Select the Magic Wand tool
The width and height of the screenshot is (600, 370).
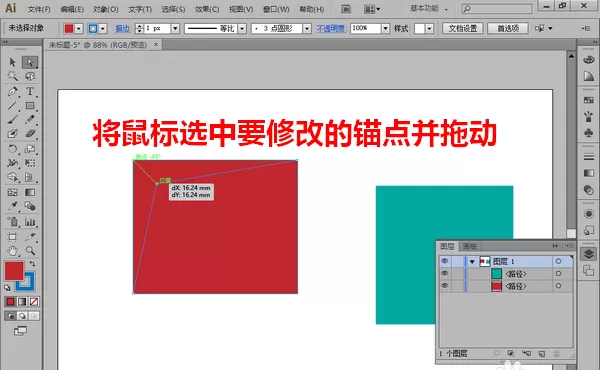(x=13, y=76)
